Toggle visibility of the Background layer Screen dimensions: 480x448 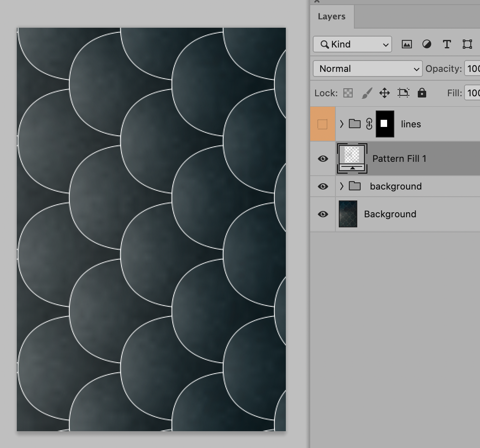(323, 214)
